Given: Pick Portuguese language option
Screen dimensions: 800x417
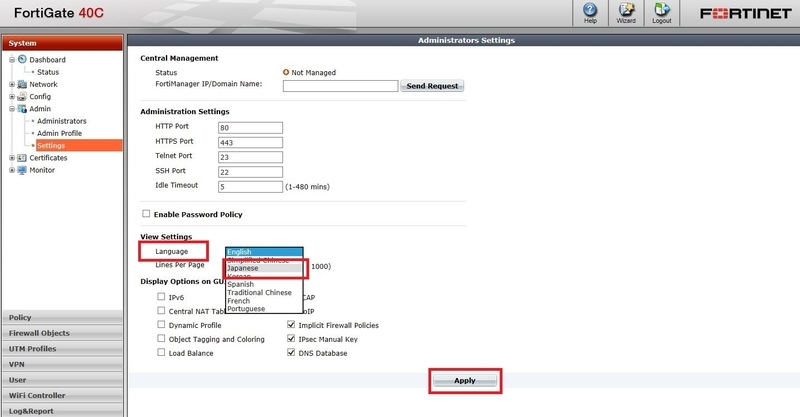Looking at the screenshot, I should pos(264,309).
